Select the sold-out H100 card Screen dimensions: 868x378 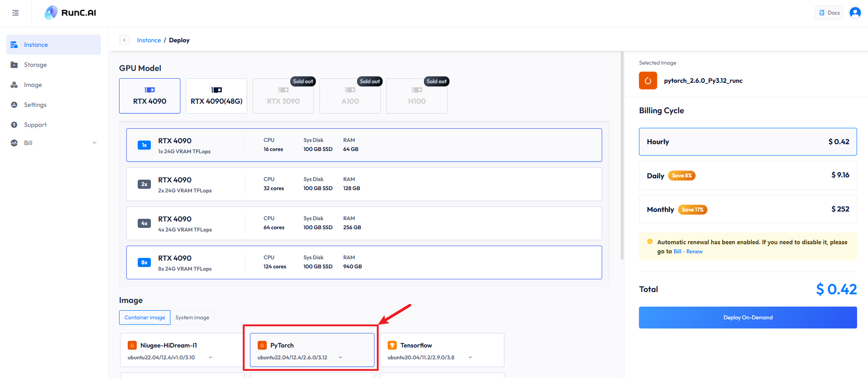click(x=417, y=96)
